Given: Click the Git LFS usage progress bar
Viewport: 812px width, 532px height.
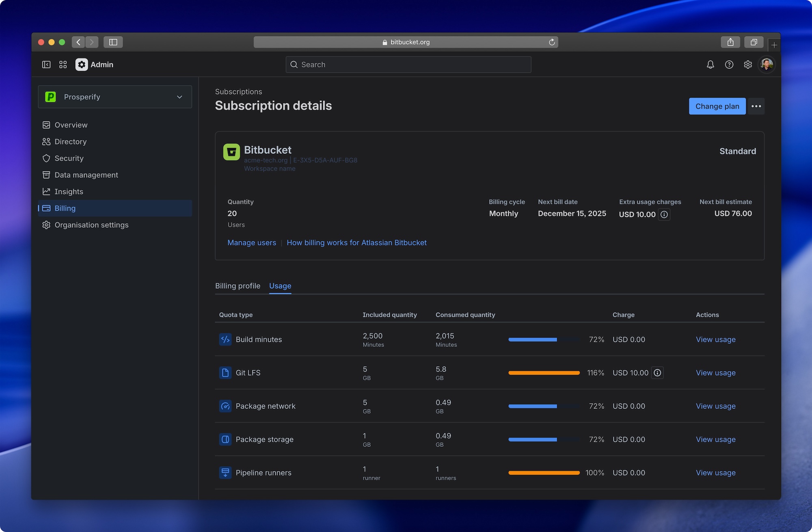Looking at the screenshot, I should coord(544,373).
